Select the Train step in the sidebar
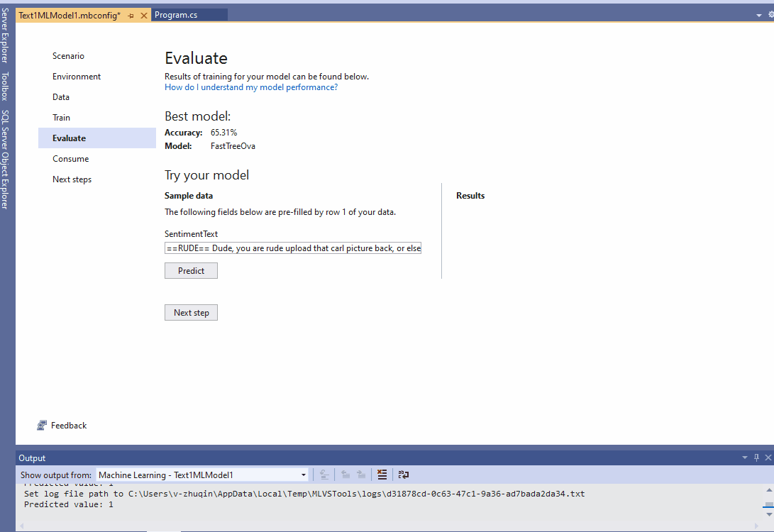Image resolution: width=774 pixels, height=532 pixels. pyautogui.click(x=60, y=117)
